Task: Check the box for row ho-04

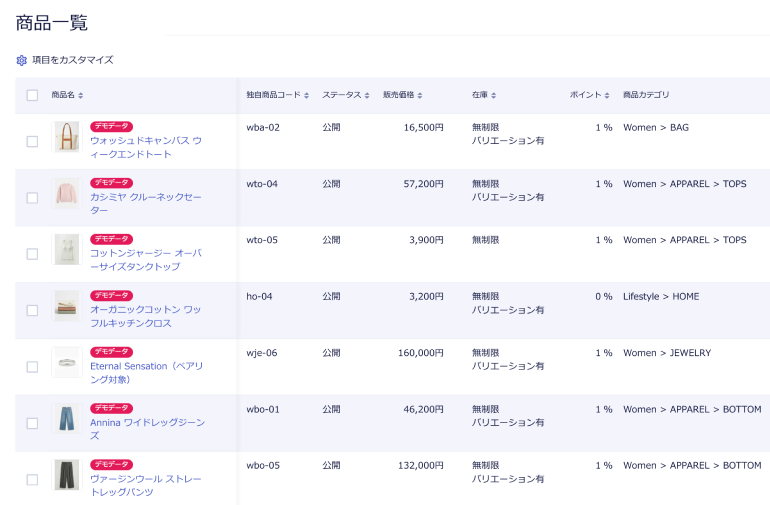Action: [x=32, y=310]
